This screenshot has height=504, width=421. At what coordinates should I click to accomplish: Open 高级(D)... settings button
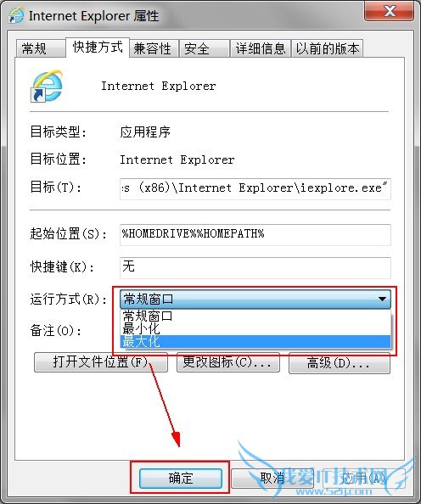[x=340, y=363]
